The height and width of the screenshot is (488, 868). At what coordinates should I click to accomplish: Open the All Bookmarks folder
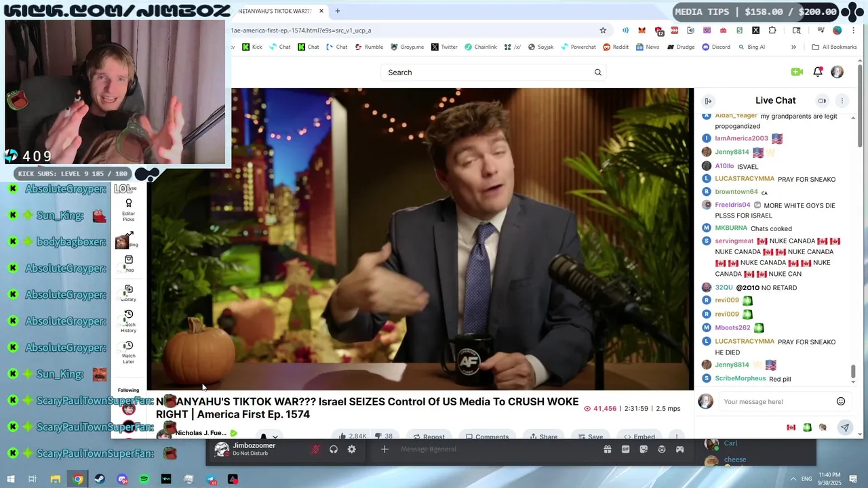coord(834,47)
